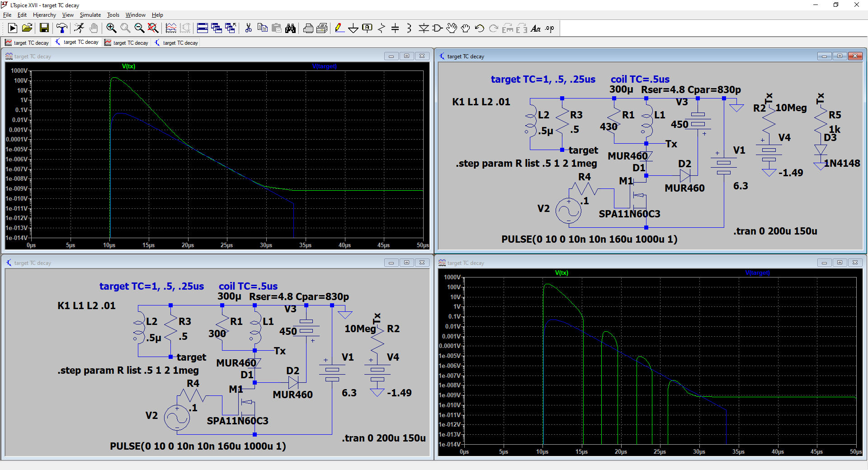Viewport: 868px width, 470px height.
Task: Select the Diode component tool
Action: (424, 28)
